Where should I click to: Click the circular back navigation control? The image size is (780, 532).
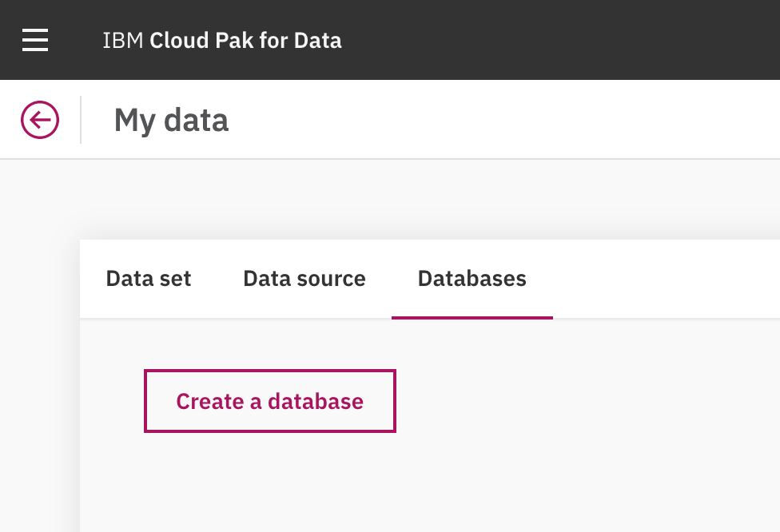coord(40,119)
